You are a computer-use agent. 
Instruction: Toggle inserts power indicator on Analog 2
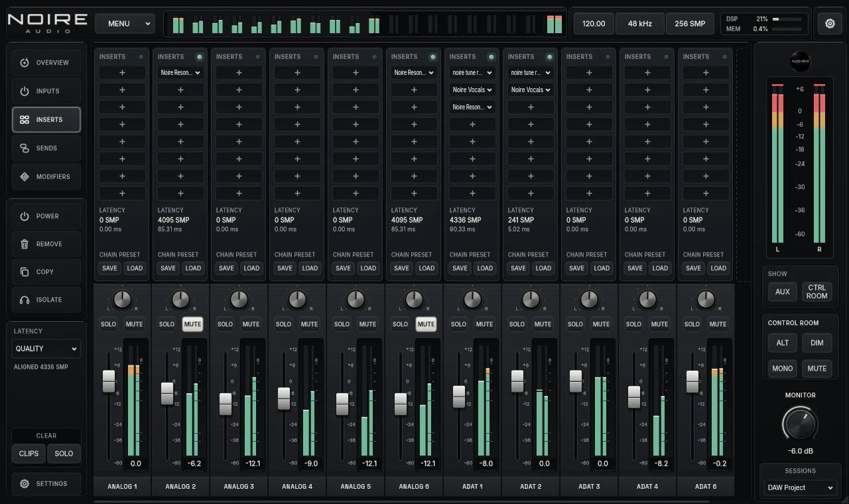[199, 57]
